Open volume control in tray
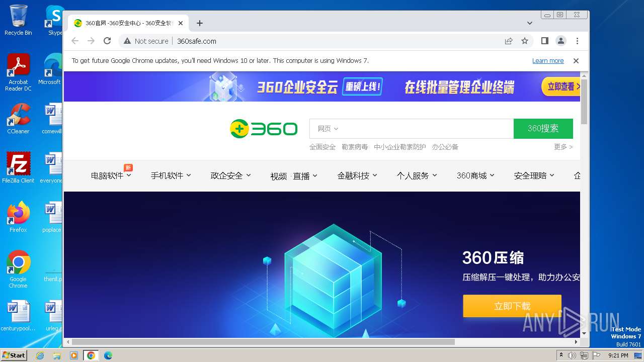Viewport: 644px width, 362px height. click(572, 355)
